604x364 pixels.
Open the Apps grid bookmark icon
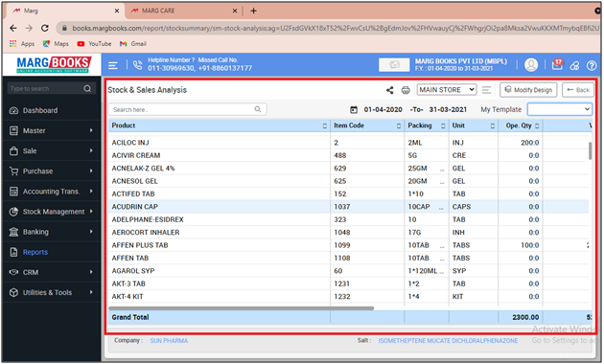[x=13, y=43]
